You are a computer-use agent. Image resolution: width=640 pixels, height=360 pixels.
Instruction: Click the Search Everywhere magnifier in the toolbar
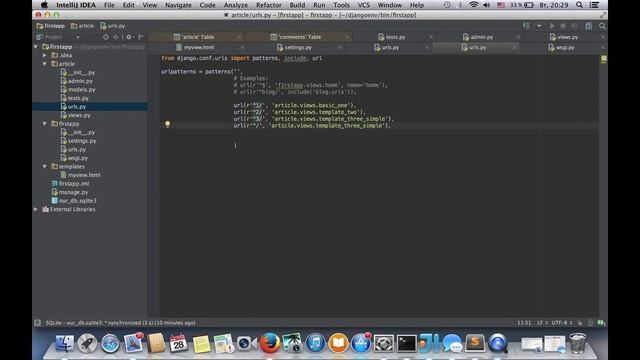pyautogui.click(x=602, y=26)
